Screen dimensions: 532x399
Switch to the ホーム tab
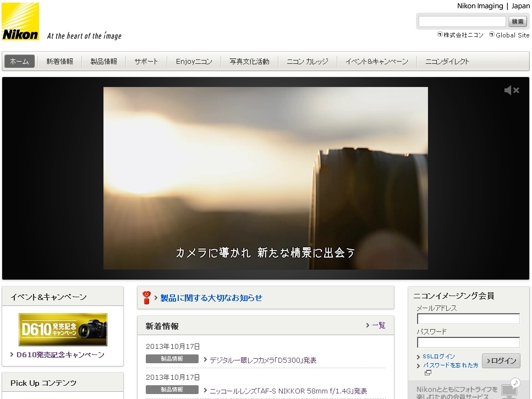[19, 61]
